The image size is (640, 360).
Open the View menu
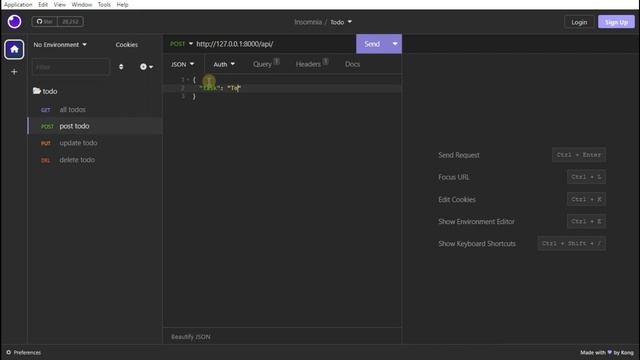pyautogui.click(x=60, y=4)
